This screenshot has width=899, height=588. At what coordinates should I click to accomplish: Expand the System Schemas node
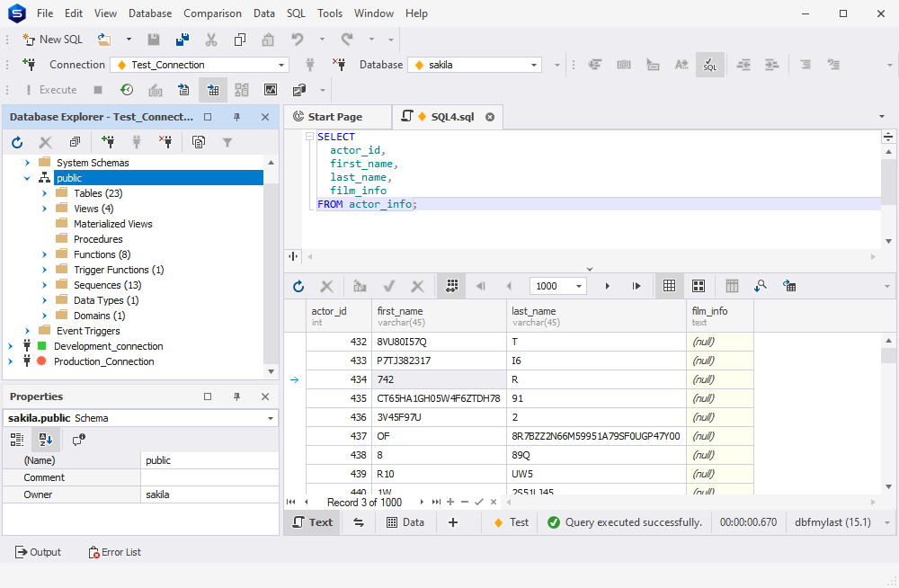tap(27, 163)
